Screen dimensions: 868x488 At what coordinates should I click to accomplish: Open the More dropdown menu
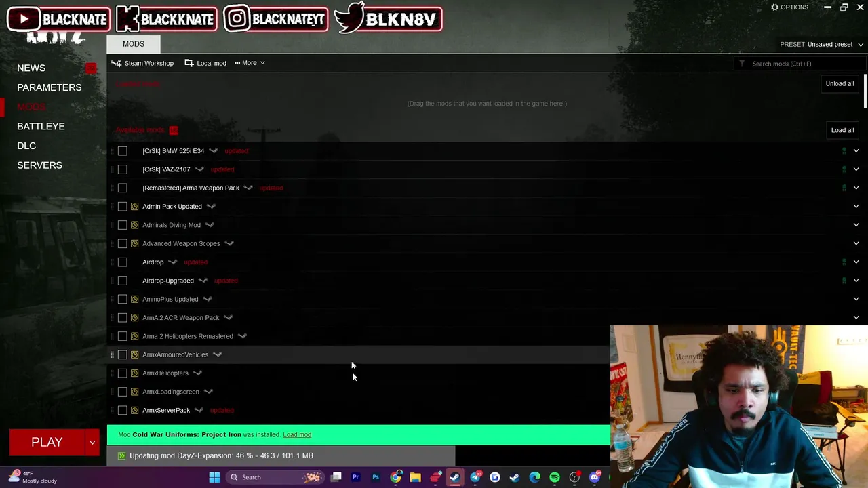pyautogui.click(x=250, y=63)
